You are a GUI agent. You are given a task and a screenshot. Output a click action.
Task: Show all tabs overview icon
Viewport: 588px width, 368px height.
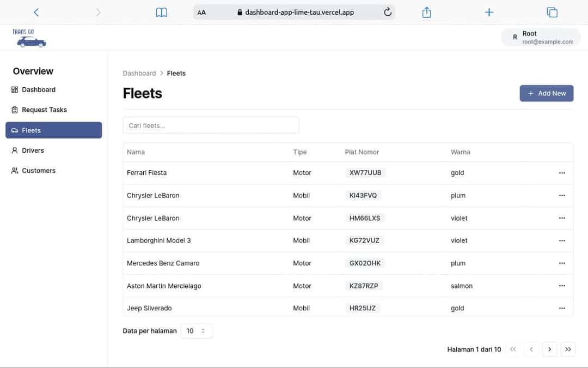pos(552,13)
